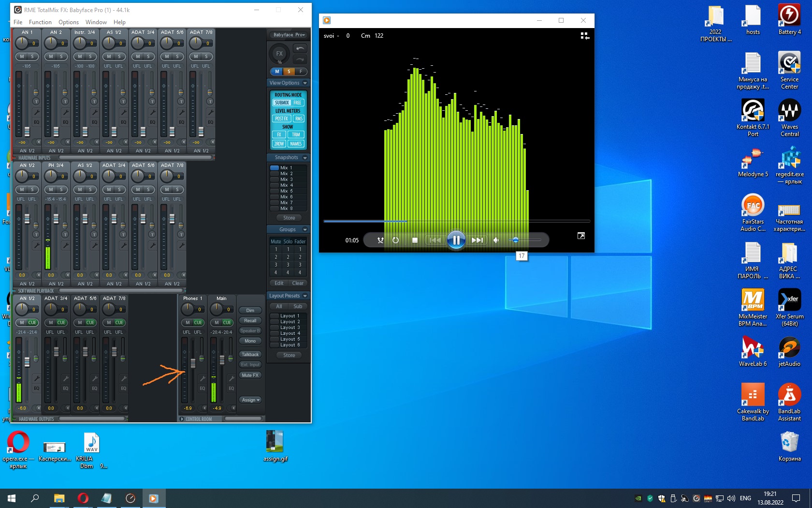812x508 pixels.
Task: Turn on shuffle in media player
Action: [x=380, y=240]
